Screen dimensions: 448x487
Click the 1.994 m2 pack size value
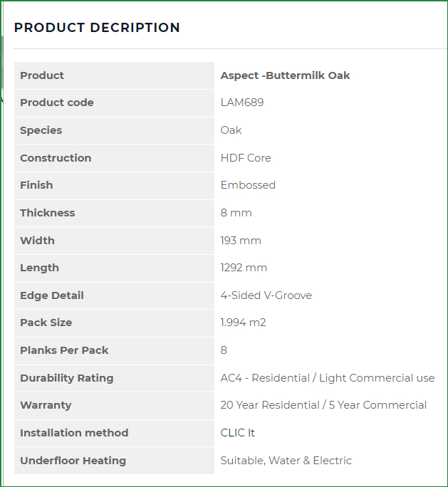[x=244, y=323]
